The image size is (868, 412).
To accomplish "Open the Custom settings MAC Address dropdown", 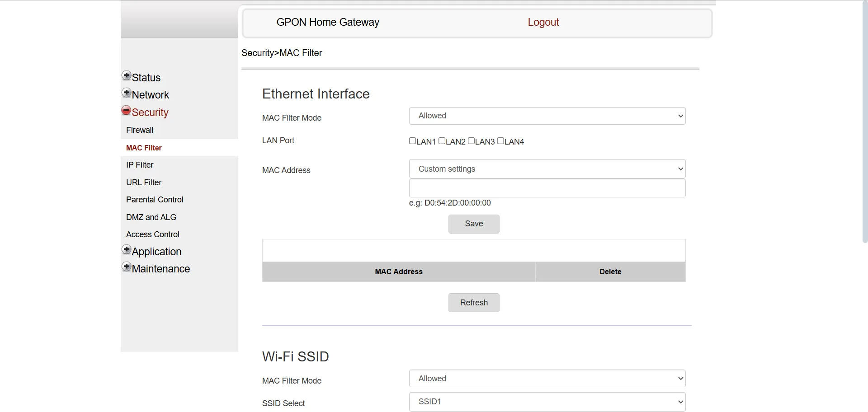I will coord(547,169).
